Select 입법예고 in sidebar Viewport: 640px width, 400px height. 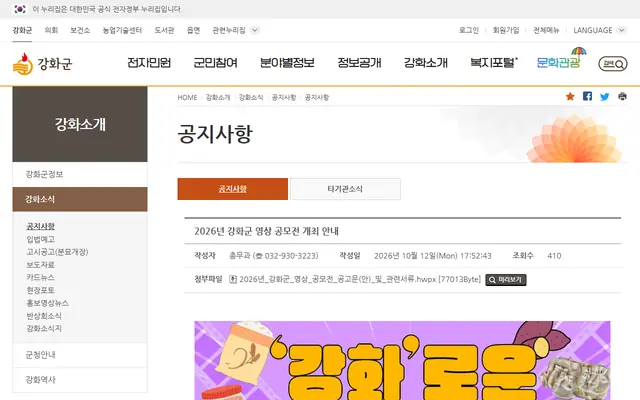(40, 239)
